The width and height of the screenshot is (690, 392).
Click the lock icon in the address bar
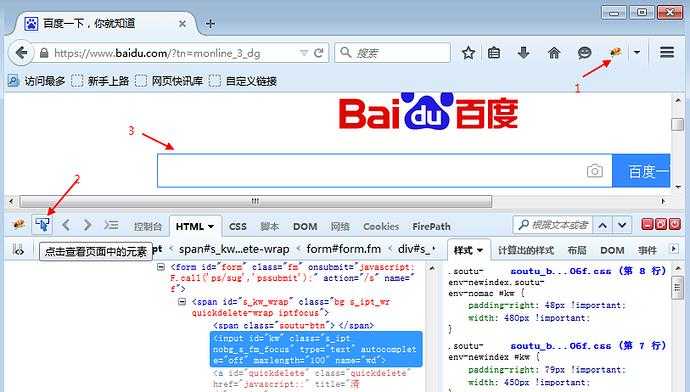coord(44,53)
